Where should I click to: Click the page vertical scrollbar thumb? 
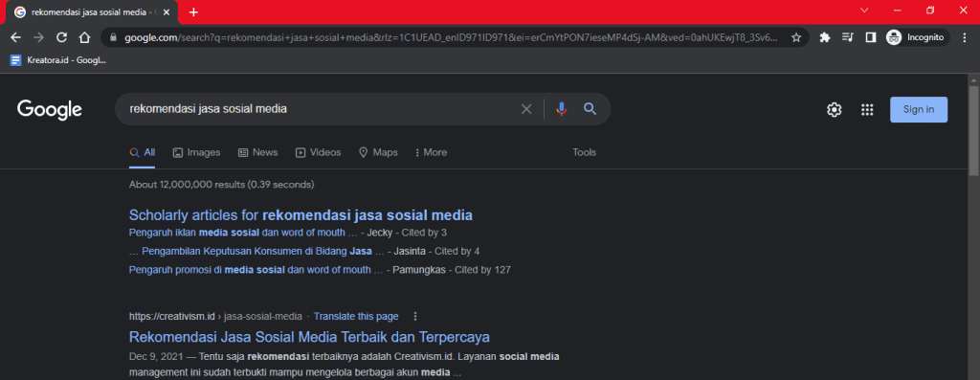tap(973, 131)
